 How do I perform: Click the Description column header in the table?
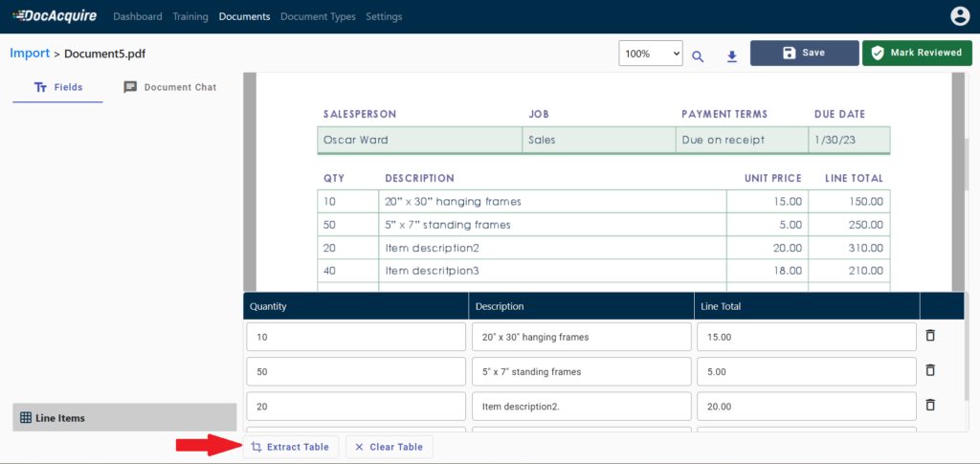point(581,307)
